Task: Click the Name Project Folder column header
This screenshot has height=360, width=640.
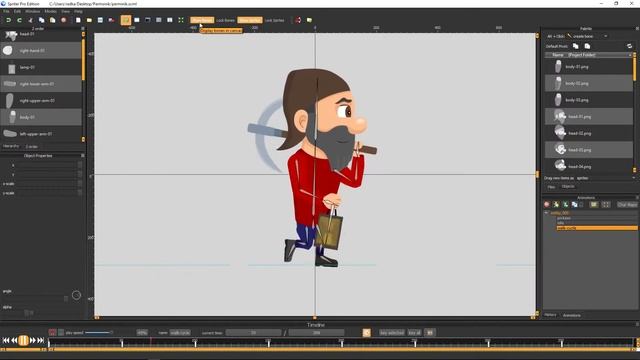Action: [588, 55]
